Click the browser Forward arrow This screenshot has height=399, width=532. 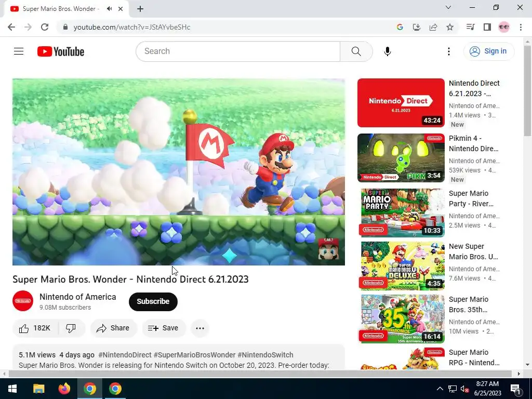(28, 27)
